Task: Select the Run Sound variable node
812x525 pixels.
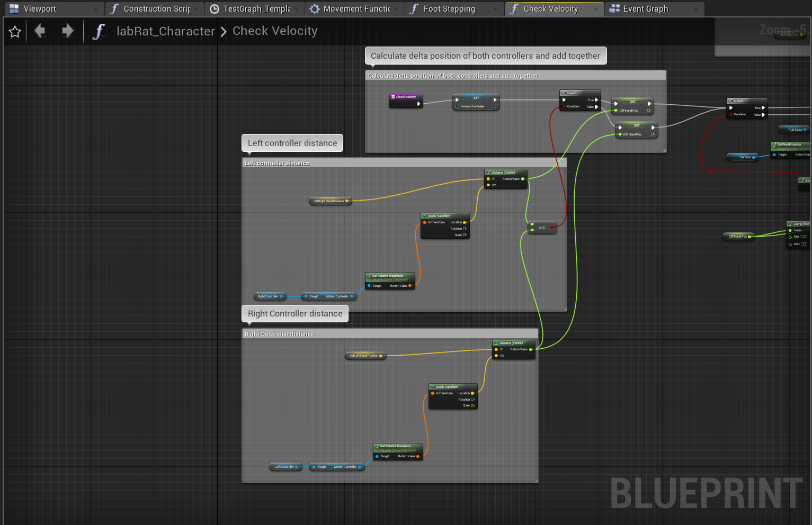Action: point(794,130)
